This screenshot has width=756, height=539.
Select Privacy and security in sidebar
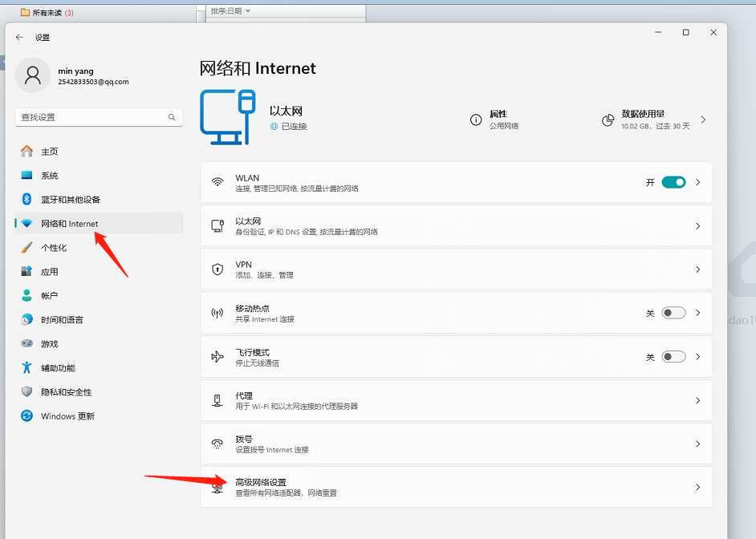click(x=67, y=392)
